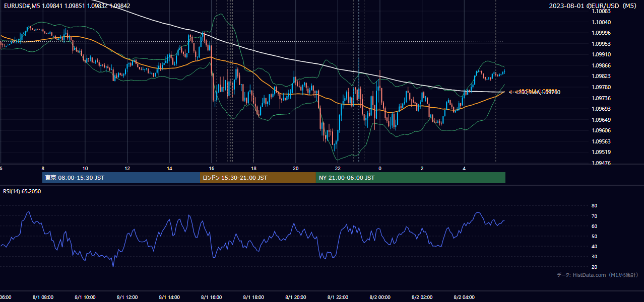The width and height of the screenshot is (644, 302).
Task: Click price axis label 1.09953
Action: (x=601, y=44)
